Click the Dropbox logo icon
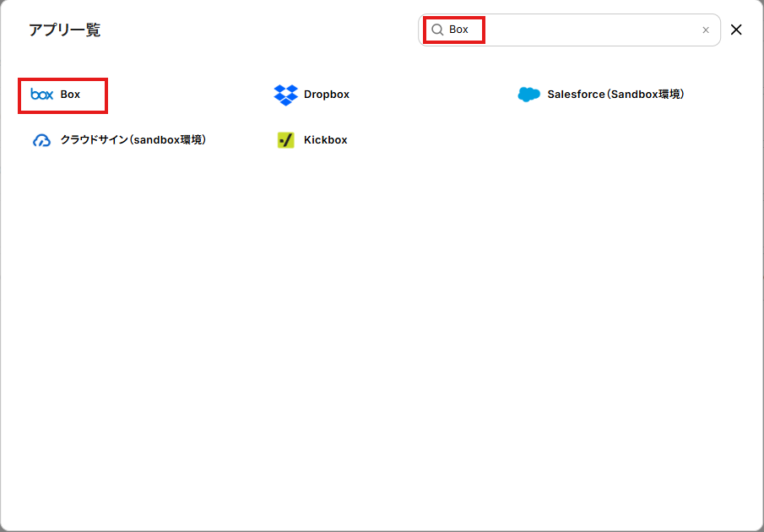 tap(285, 95)
